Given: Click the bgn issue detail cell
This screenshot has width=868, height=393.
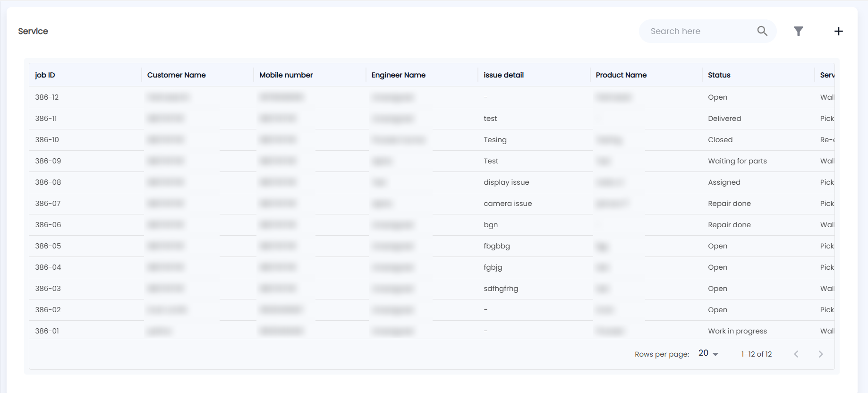Looking at the screenshot, I should point(491,225).
